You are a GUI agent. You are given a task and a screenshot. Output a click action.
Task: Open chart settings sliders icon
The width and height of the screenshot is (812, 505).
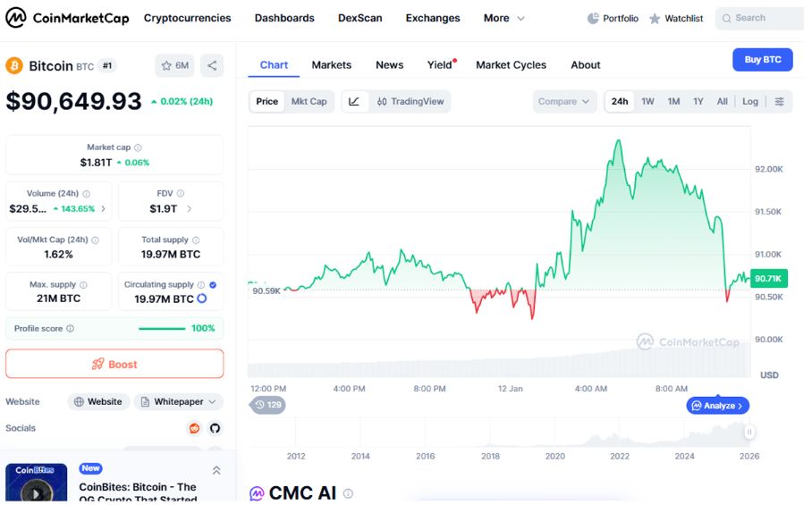coord(779,102)
